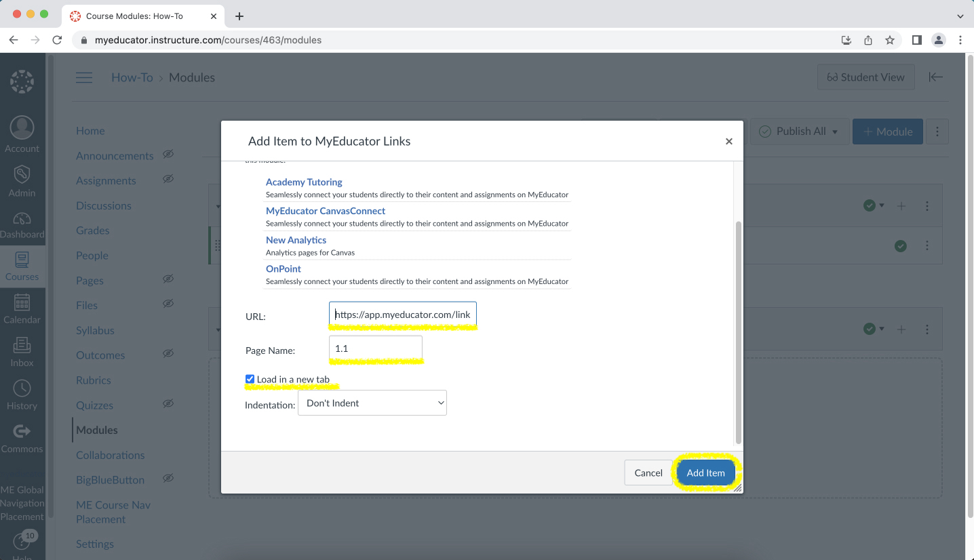The height and width of the screenshot is (560, 974).
Task: Open a new browser tab with plus
Action: tap(239, 16)
